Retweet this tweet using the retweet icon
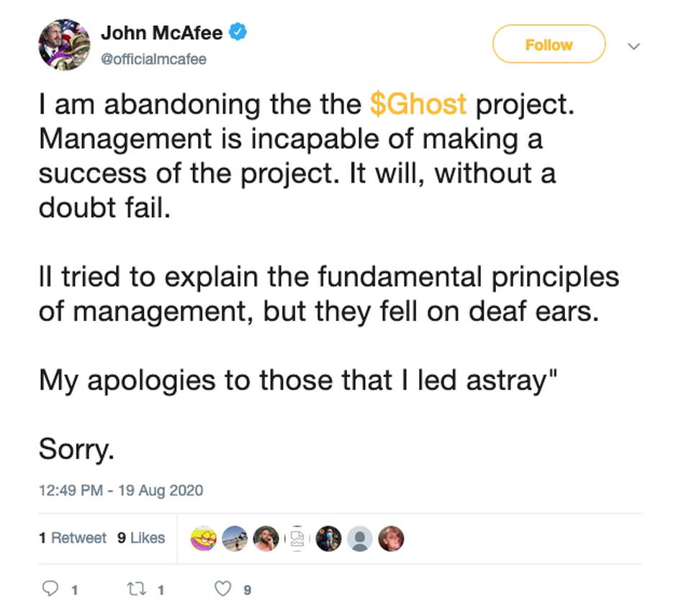Image resolution: width=681 pixels, height=616 pixels. coord(135,589)
